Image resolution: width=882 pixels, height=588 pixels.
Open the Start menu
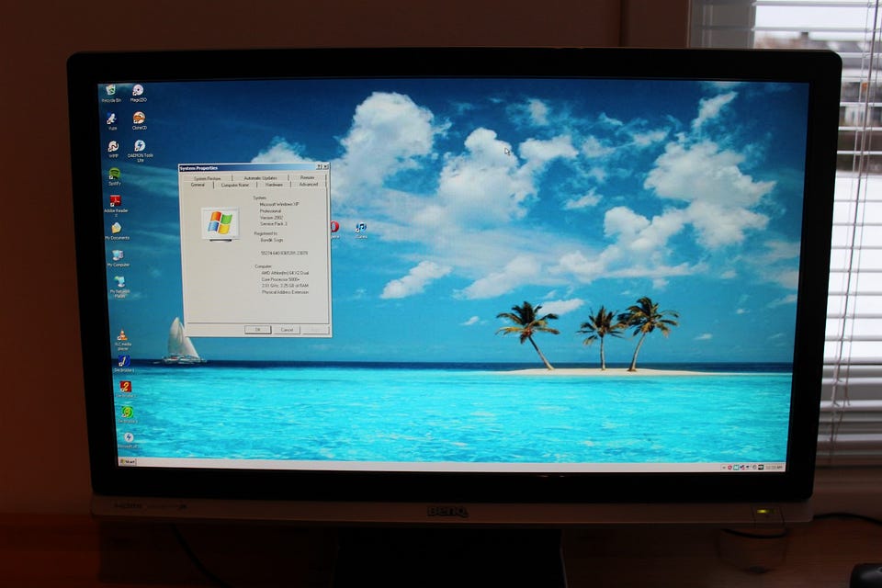point(127,461)
